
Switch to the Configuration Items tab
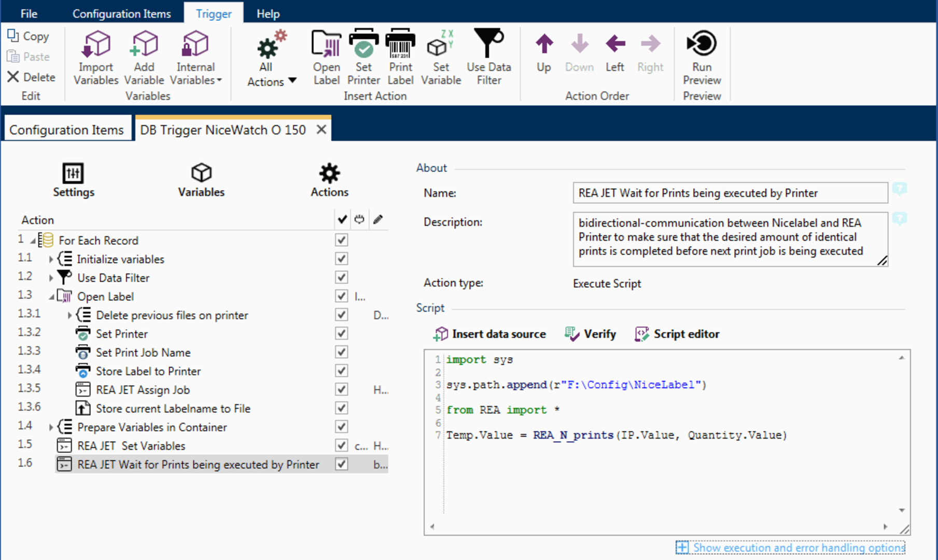click(67, 129)
